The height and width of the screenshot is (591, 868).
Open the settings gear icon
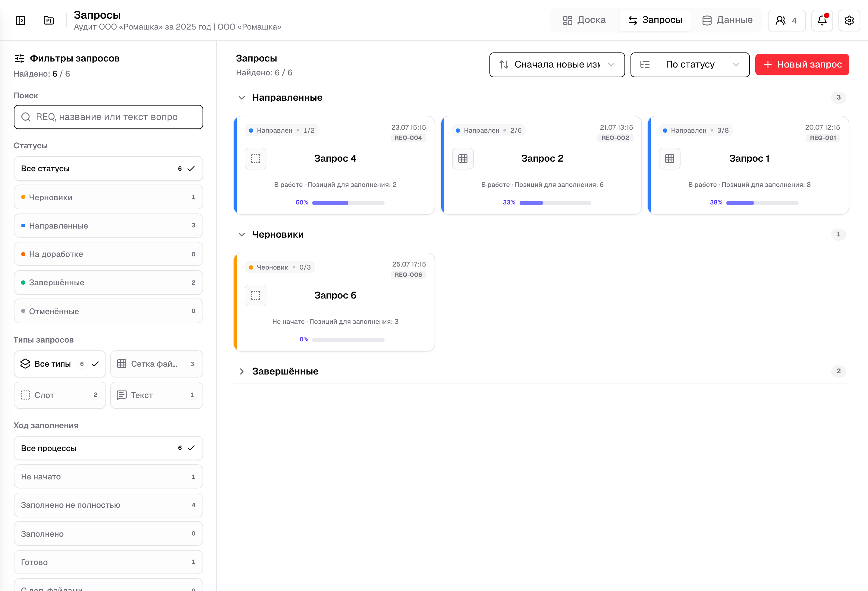coord(849,20)
